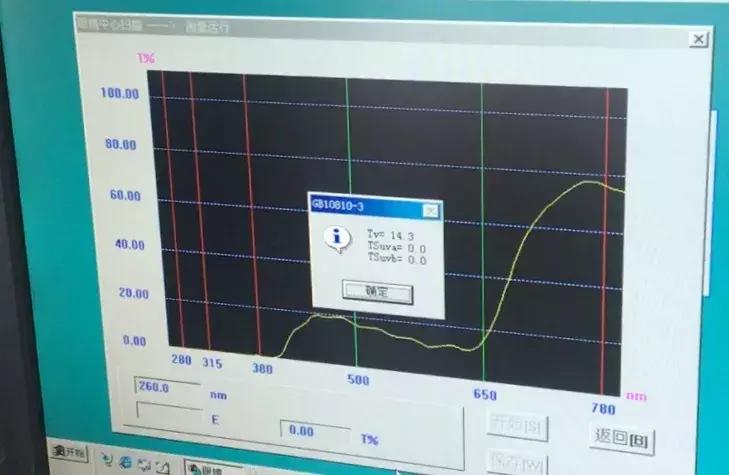The image size is (729, 475).
Task: Click the 650 wavelength axis label
Action: pyautogui.click(x=485, y=395)
